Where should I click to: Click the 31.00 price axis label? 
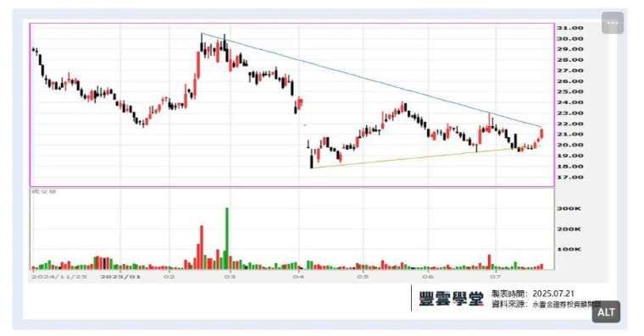click(x=569, y=28)
